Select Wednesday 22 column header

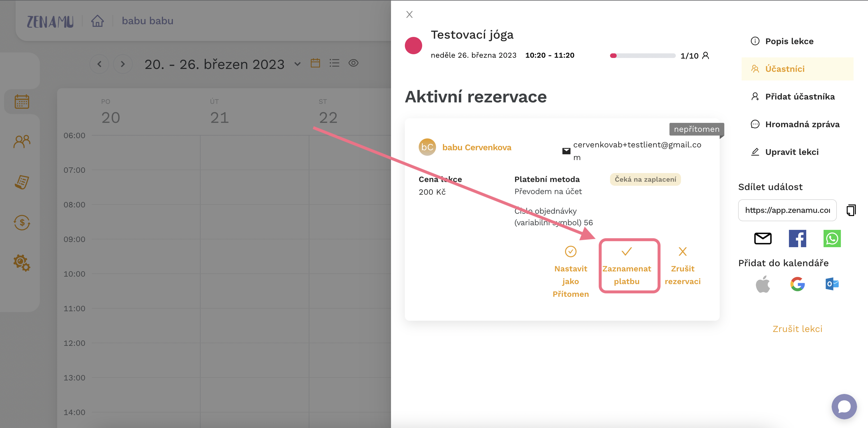point(328,112)
